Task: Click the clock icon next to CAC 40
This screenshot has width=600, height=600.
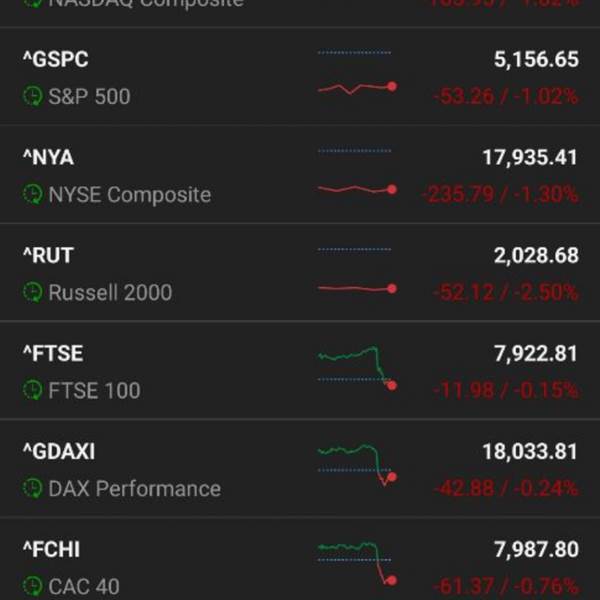Action: point(32,587)
